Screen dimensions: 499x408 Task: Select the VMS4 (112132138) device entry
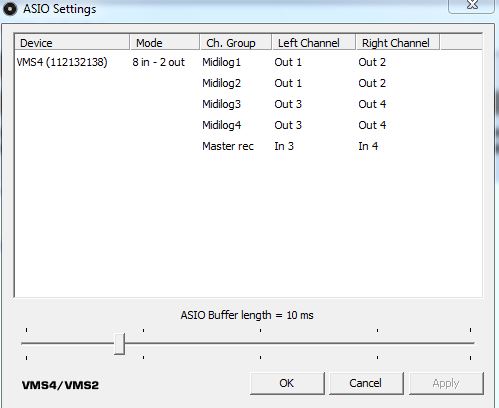tap(62, 62)
